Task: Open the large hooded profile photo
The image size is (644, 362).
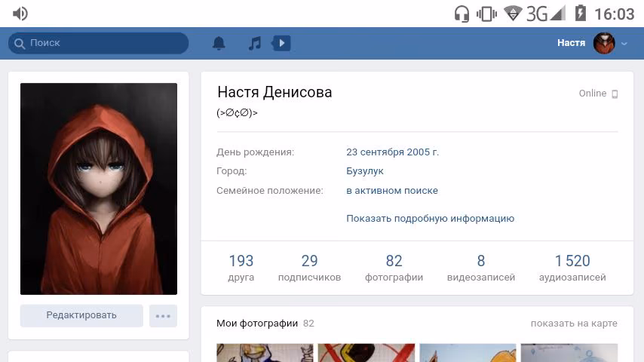Action: (99, 189)
